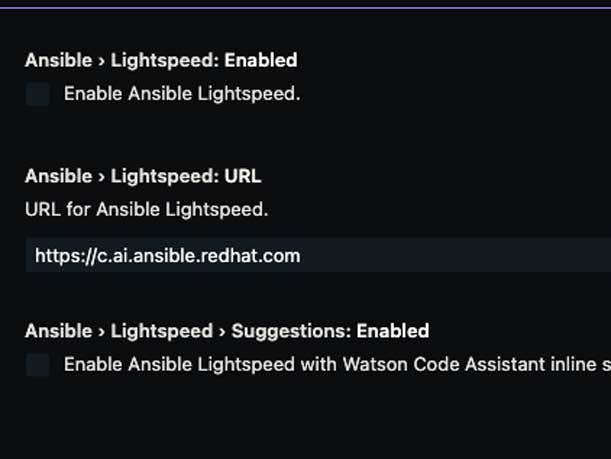
Task: Click the "URL for Ansible Lightspeed." description
Action: coord(146,210)
